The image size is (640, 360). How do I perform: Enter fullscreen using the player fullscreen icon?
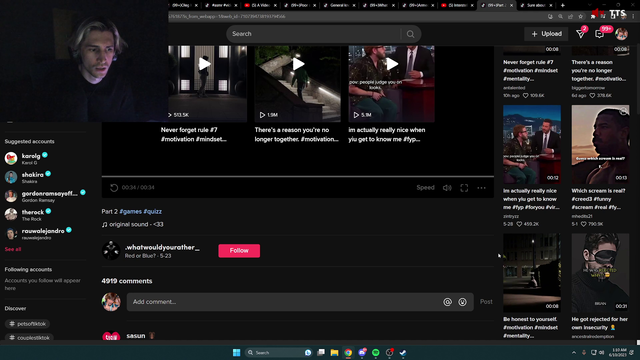[464, 188]
